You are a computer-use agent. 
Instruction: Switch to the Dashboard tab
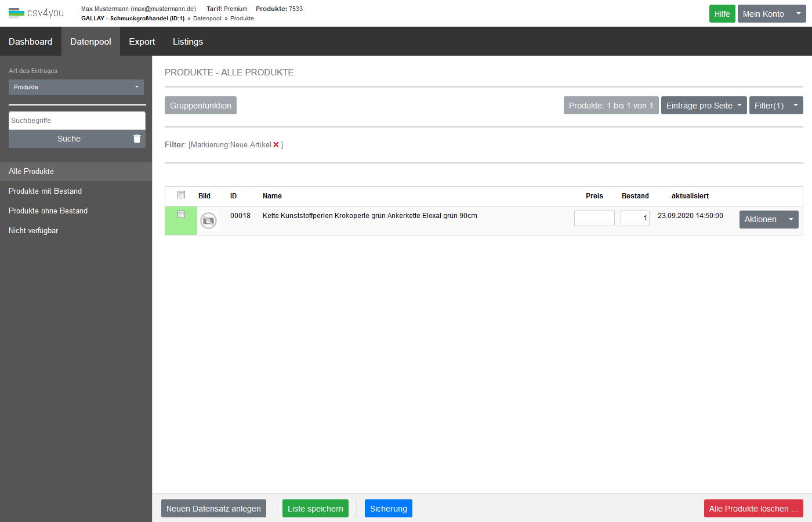click(31, 42)
